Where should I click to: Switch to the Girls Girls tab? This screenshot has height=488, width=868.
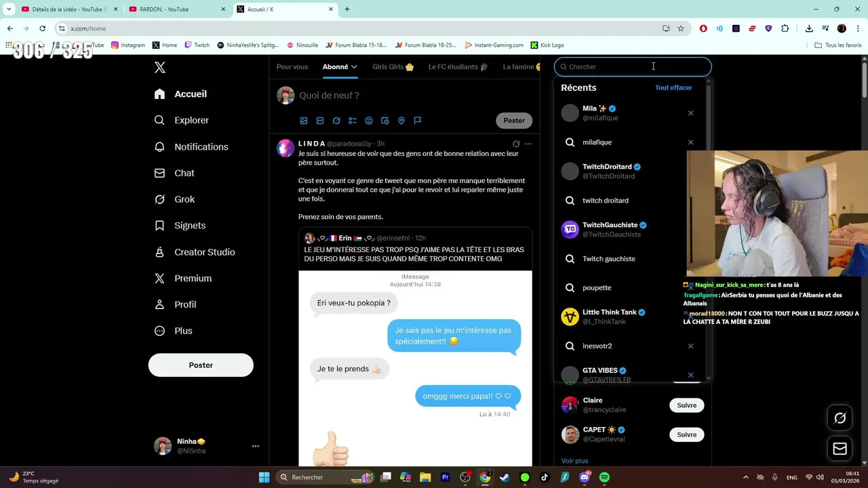393,66
